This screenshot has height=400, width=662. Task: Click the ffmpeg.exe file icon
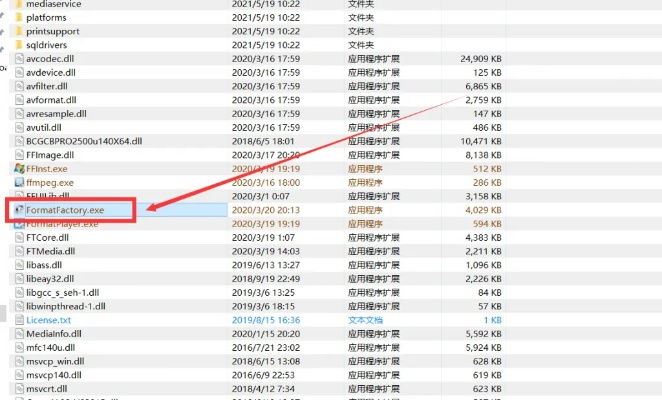pyautogui.click(x=19, y=183)
